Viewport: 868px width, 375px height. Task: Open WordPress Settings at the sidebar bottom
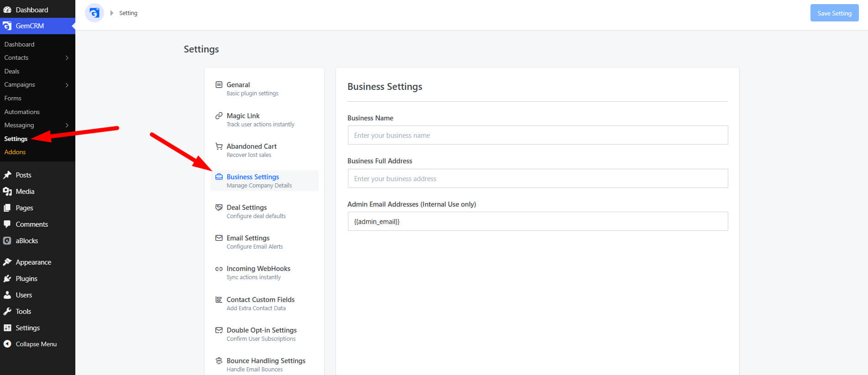pyautogui.click(x=27, y=328)
